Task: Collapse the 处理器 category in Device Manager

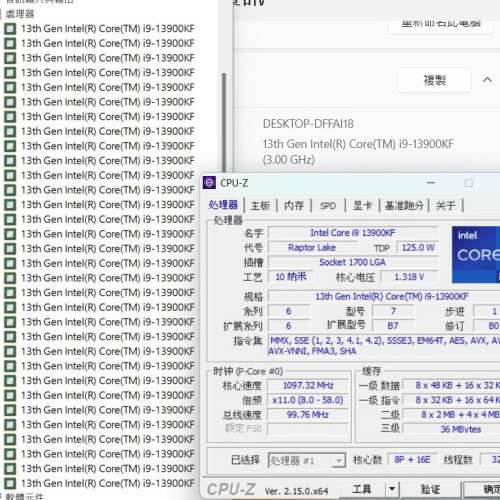Action: pyautogui.click(x=1, y=14)
